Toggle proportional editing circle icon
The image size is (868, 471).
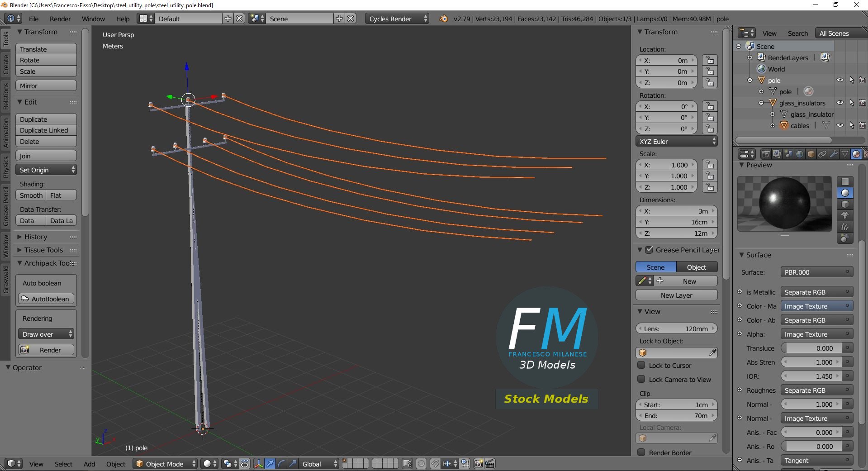point(421,464)
